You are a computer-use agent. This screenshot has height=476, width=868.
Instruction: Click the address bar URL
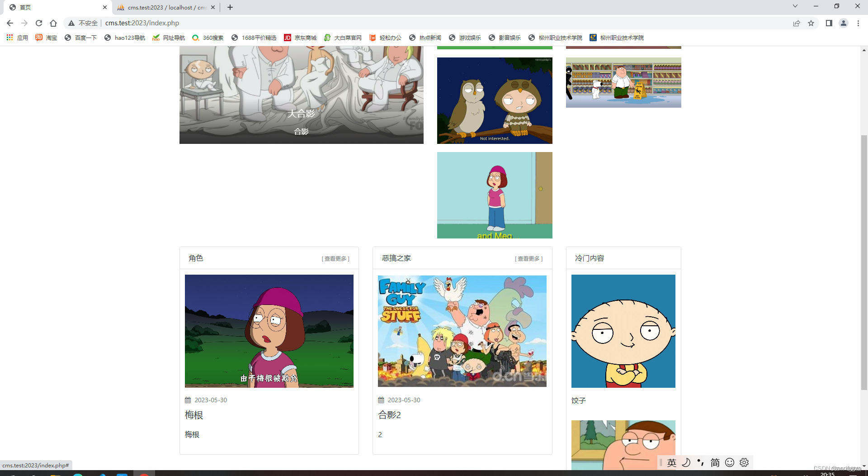click(142, 23)
